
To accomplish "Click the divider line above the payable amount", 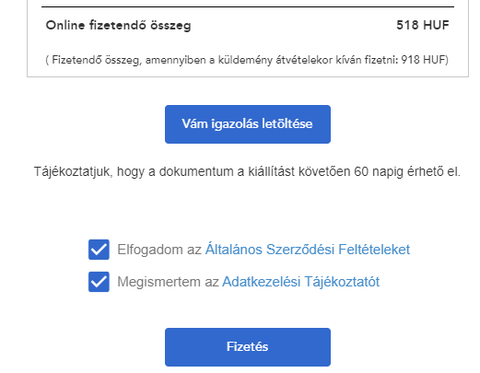I will pyautogui.click(x=248, y=7).
